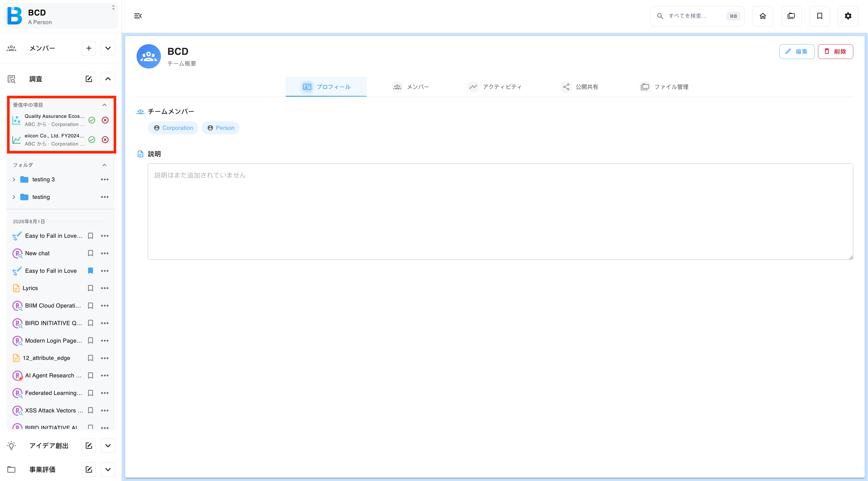Open the home page icon
Image resolution: width=868 pixels, height=481 pixels.
tap(763, 16)
